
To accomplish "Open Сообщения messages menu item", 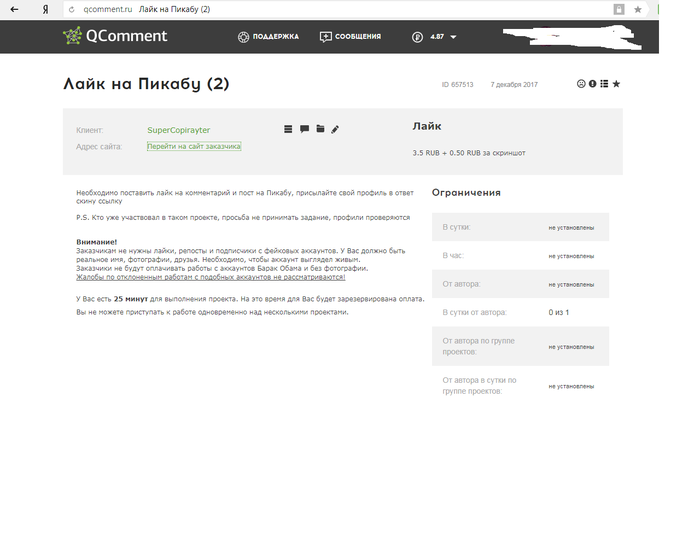I will point(350,37).
